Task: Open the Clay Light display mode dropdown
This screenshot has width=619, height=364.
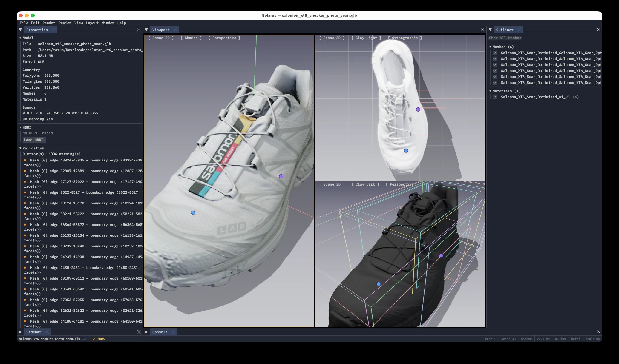Action: [x=366, y=38]
